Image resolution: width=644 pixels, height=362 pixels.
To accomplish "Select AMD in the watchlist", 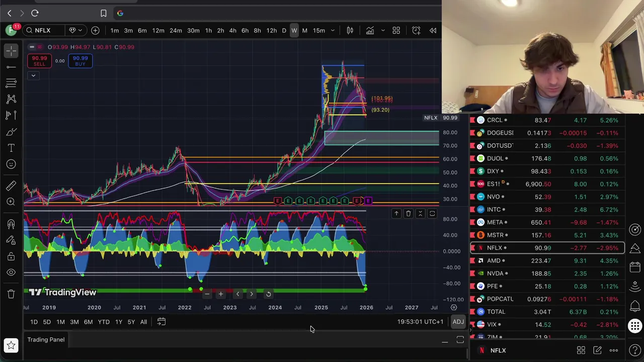I will (547, 260).
